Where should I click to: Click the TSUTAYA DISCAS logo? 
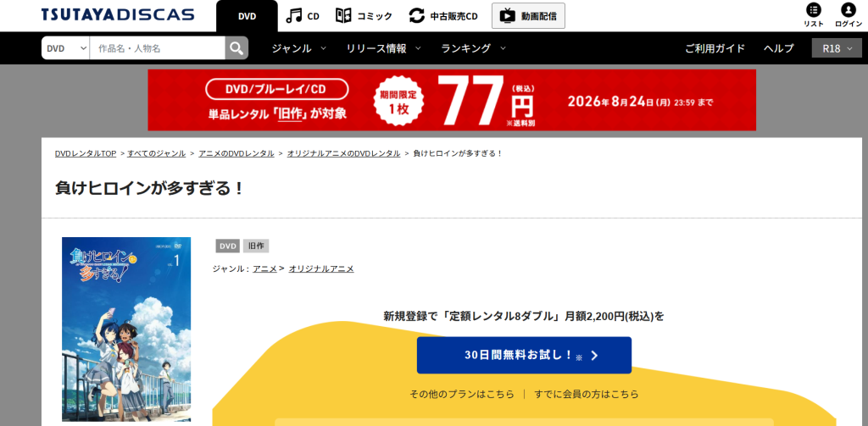(x=118, y=14)
